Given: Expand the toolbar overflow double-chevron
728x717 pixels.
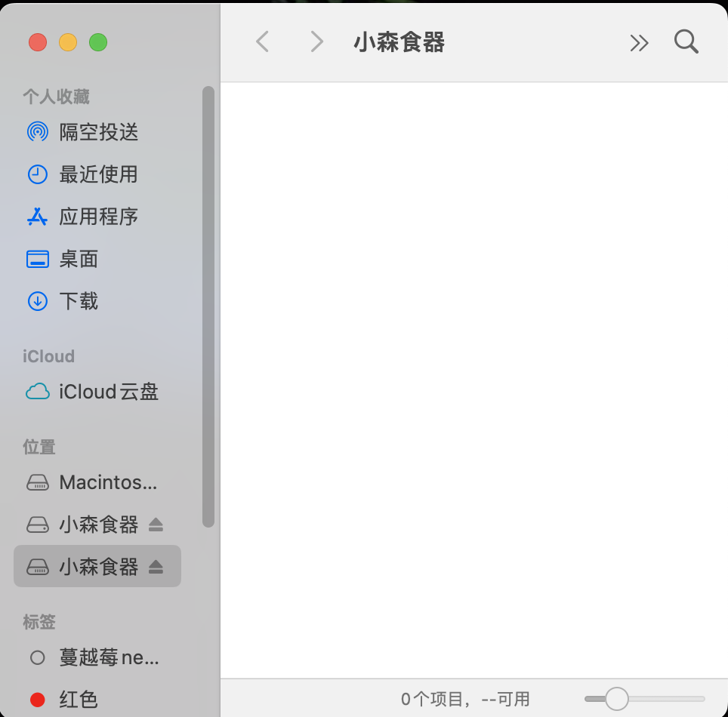Looking at the screenshot, I should pos(639,43).
